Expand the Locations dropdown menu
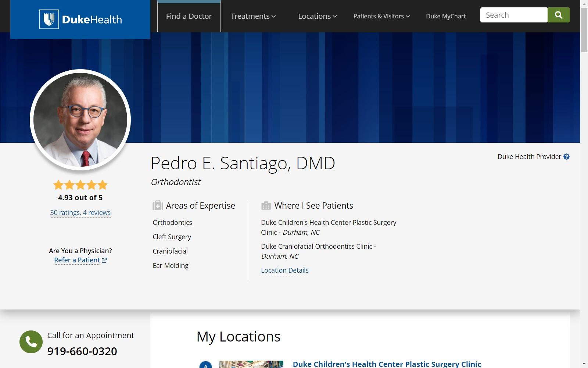Screen dimensions: 588x368 point(318,16)
